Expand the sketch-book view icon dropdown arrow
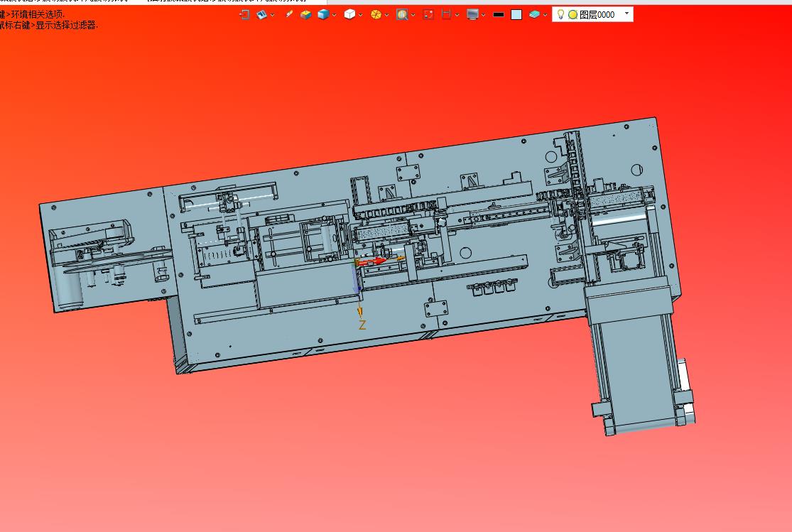Screen dimensions: 792x532 [x=273, y=15]
